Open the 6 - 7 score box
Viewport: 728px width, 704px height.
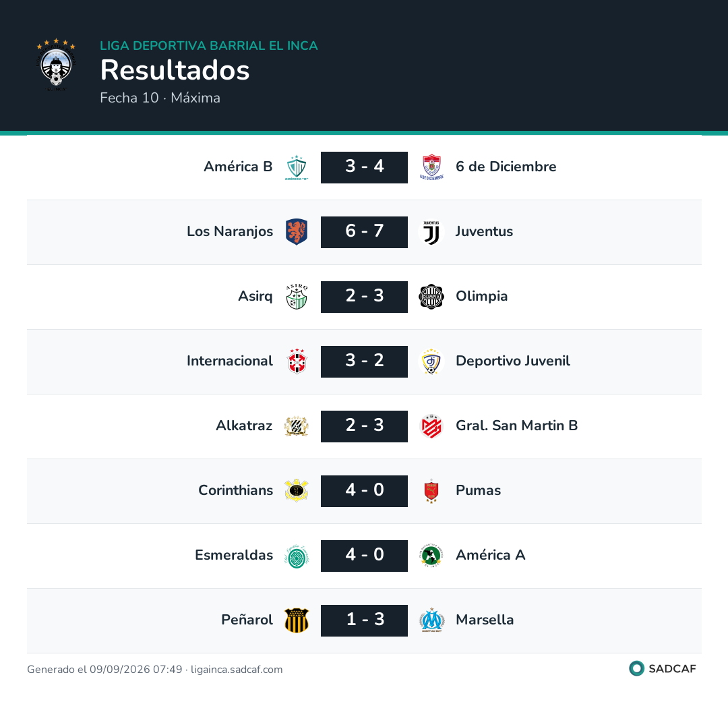364,232
